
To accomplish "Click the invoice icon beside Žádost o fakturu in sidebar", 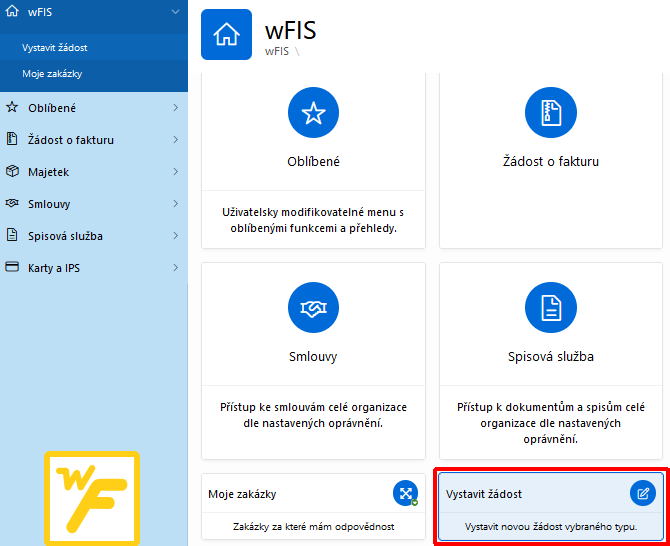I will pyautogui.click(x=12, y=139).
